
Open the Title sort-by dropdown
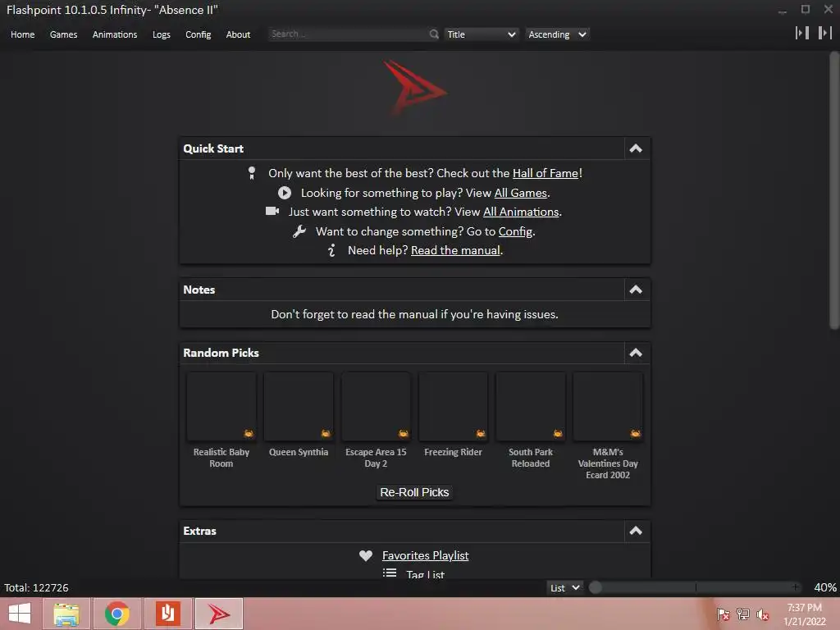click(x=481, y=34)
